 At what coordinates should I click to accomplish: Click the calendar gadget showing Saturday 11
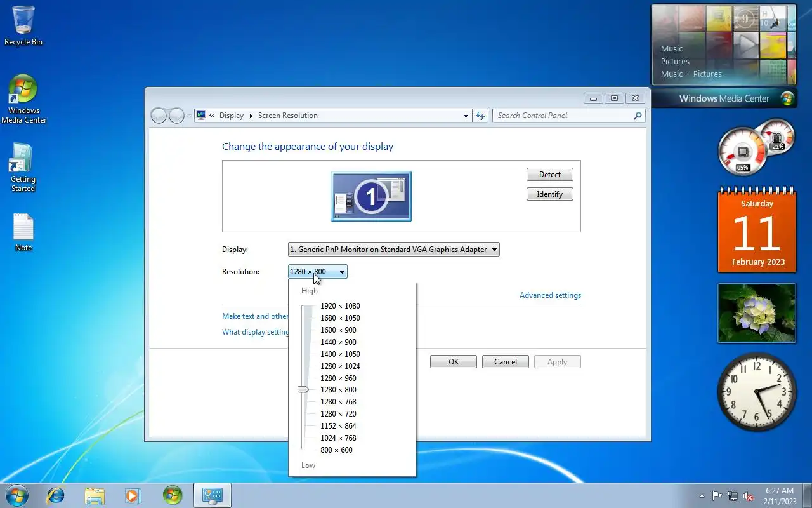pyautogui.click(x=757, y=230)
